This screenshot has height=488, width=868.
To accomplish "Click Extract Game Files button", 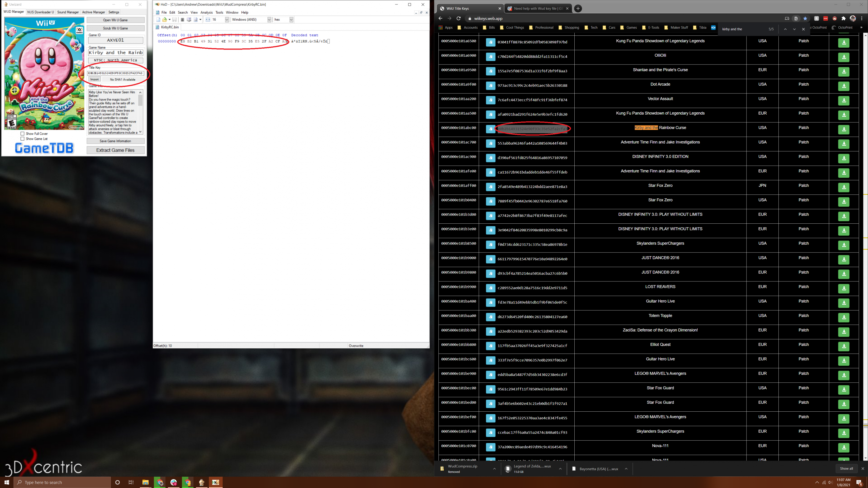I will point(116,150).
